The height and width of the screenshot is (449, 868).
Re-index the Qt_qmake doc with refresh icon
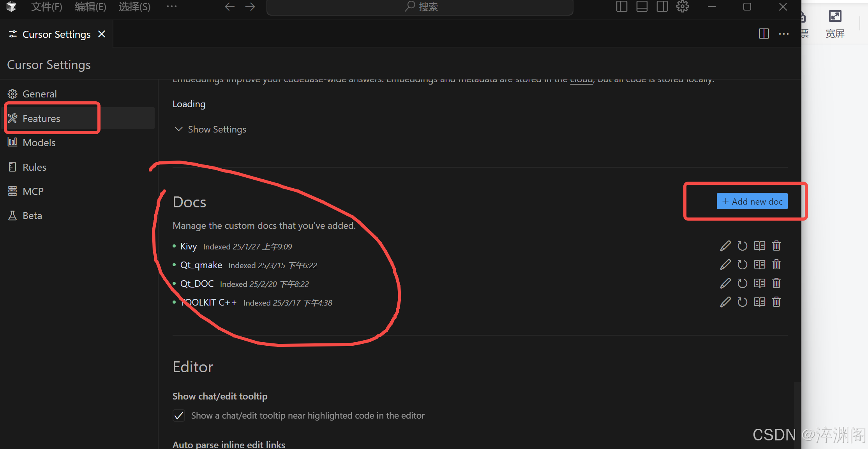click(742, 265)
